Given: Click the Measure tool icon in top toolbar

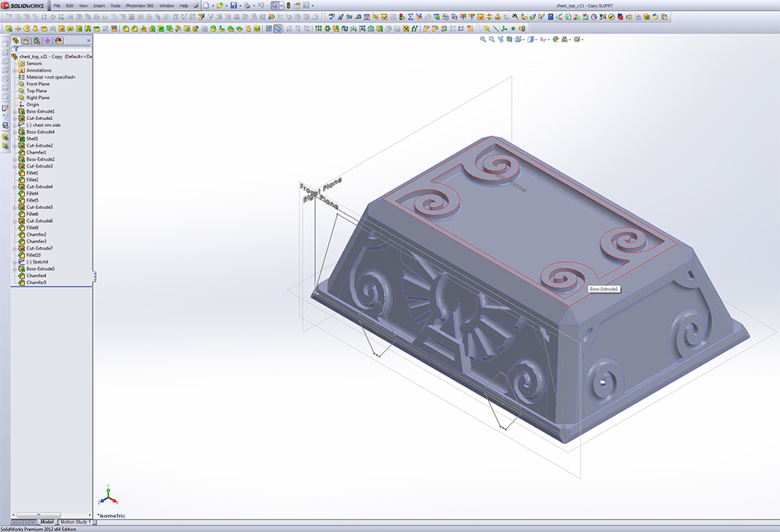Looking at the screenshot, I should [358, 16].
